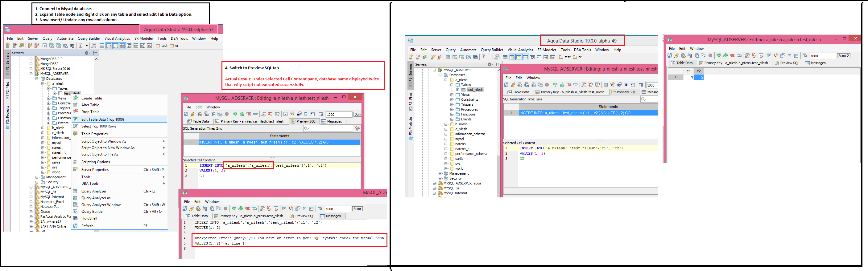This screenshot has width=868, height=271.
Task: Click the register server icon in alpha-57 toolbar
Action: pos(8,46)
